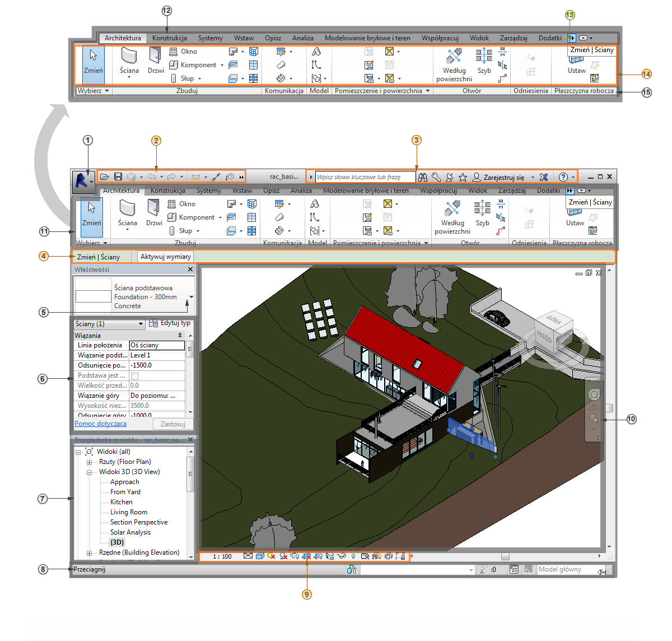Click Według powierzchni opening tool in main window ribbon
The height and width of the screenshot is (641, 672).
coord(452,217)
